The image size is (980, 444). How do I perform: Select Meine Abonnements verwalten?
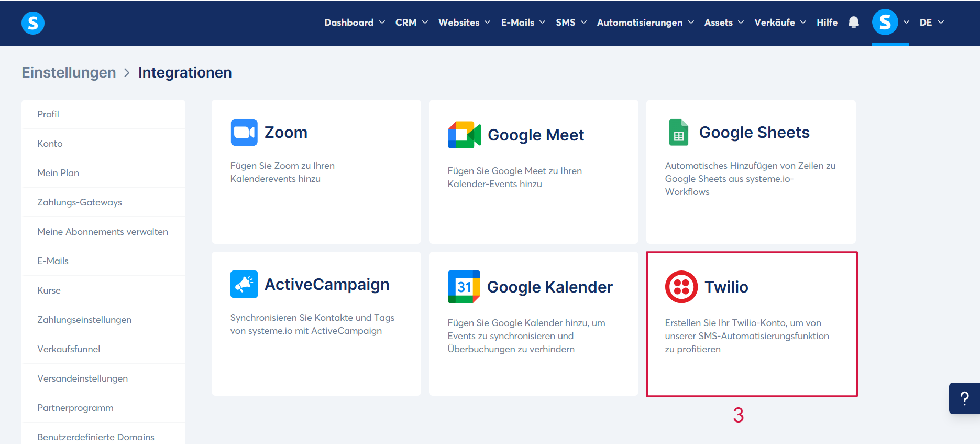104,232
